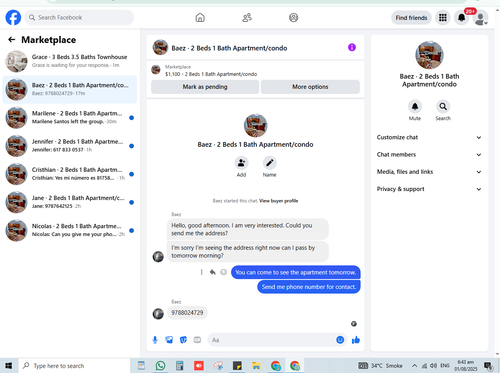Image resolution: width=500 pixels, height=373 pixels.
Task: Choose a GIF
Action: (x=197, y=340)
